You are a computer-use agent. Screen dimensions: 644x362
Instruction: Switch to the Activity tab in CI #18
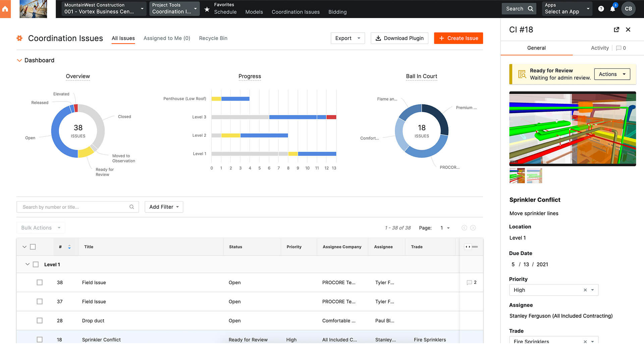point(599,48)
